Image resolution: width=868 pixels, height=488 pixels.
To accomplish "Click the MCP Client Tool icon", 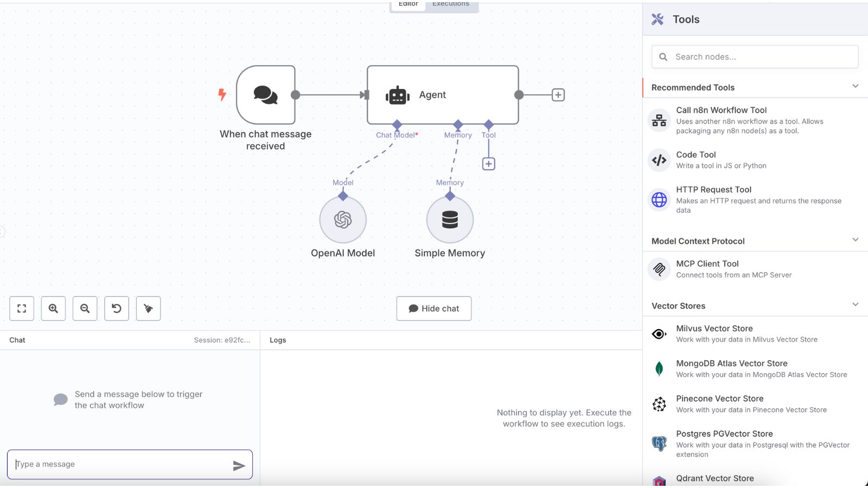I will pos(659,269).
